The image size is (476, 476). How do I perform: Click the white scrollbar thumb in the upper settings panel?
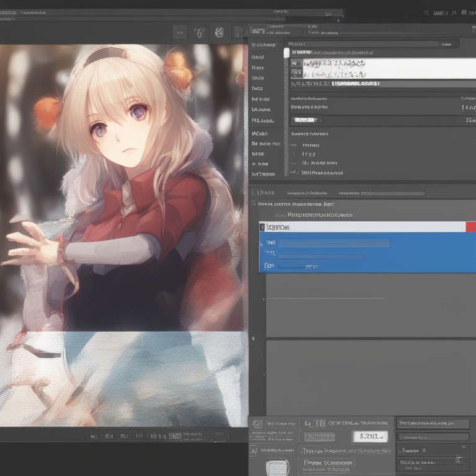click(x=286, y=53)
